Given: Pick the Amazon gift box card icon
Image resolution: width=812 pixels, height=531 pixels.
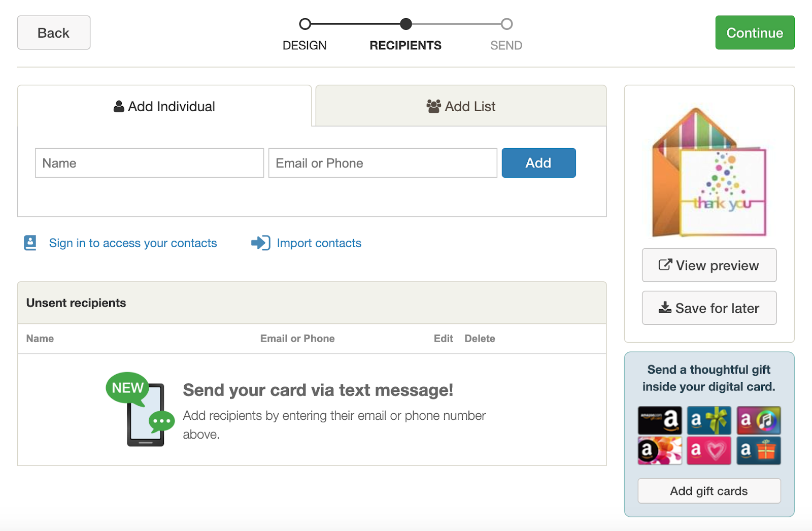Looking at the screenshot, I should [x=759, y=450].
